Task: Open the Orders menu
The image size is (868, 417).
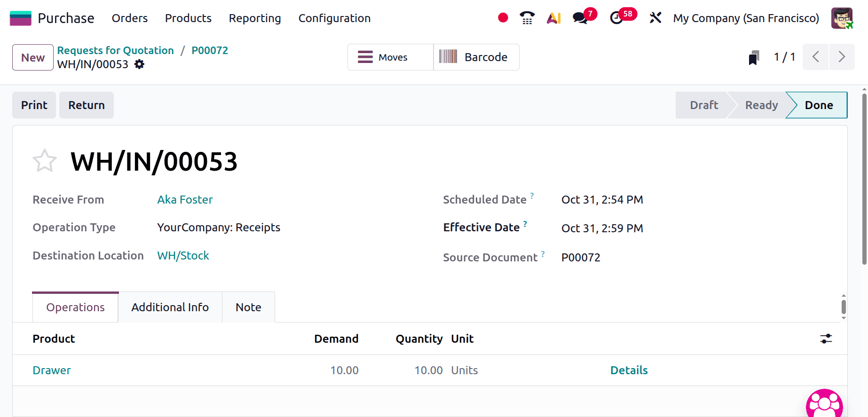Action: point(130,18)
